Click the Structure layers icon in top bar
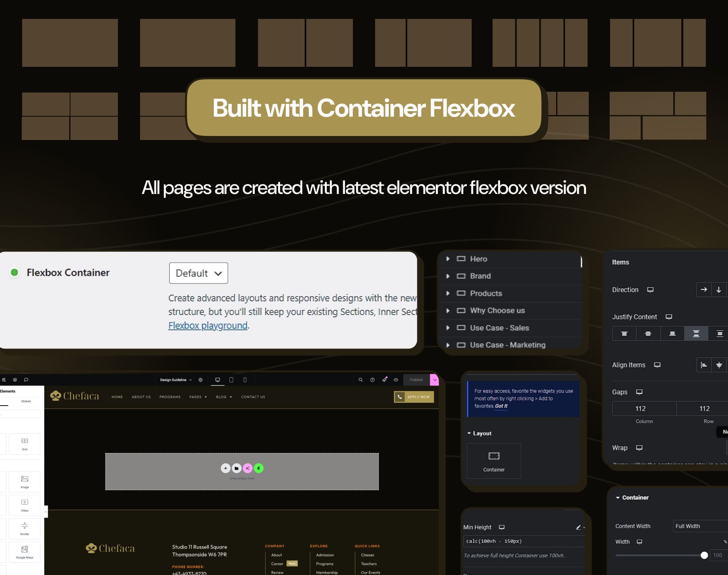728x575 pixels. [x=15, y=380]
